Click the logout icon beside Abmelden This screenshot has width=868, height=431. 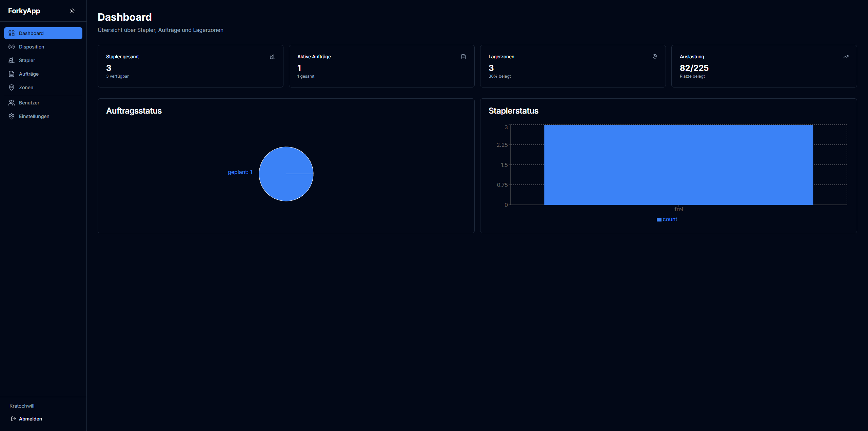[13, 418]
